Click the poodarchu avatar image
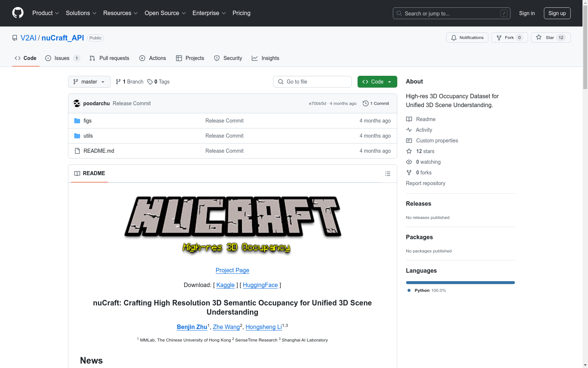Image resolution: width=588 pixels, height=368 pixels. [77, 103]
